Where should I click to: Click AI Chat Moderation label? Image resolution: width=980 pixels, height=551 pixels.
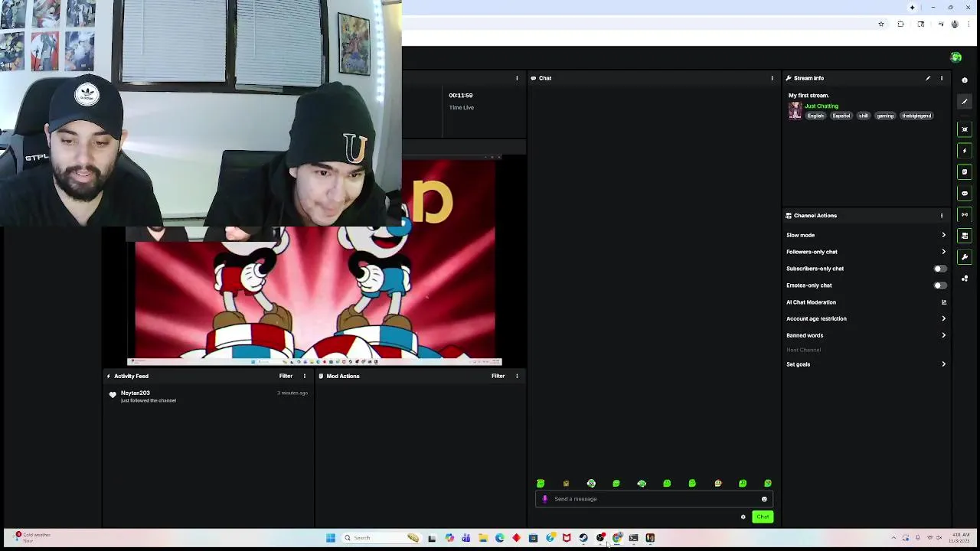(811, 302)
